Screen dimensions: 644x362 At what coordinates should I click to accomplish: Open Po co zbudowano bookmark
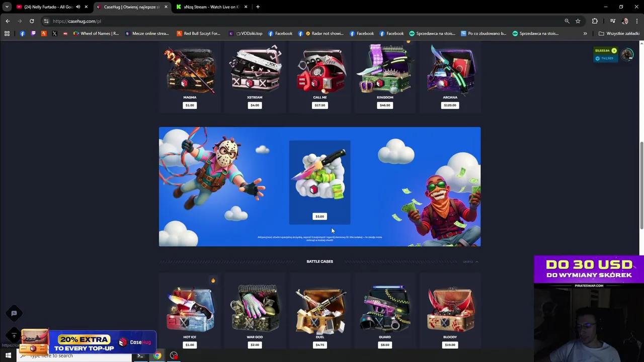[x=484, y=34]
